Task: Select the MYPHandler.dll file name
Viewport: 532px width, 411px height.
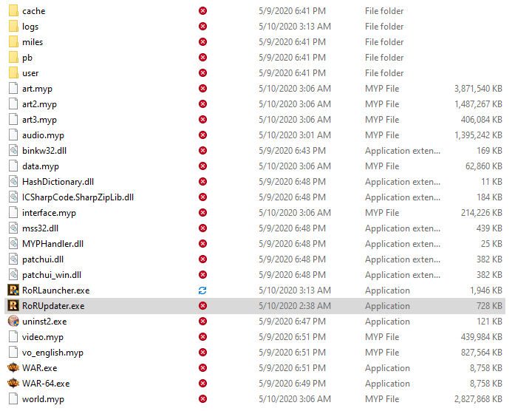Action: 52,244
